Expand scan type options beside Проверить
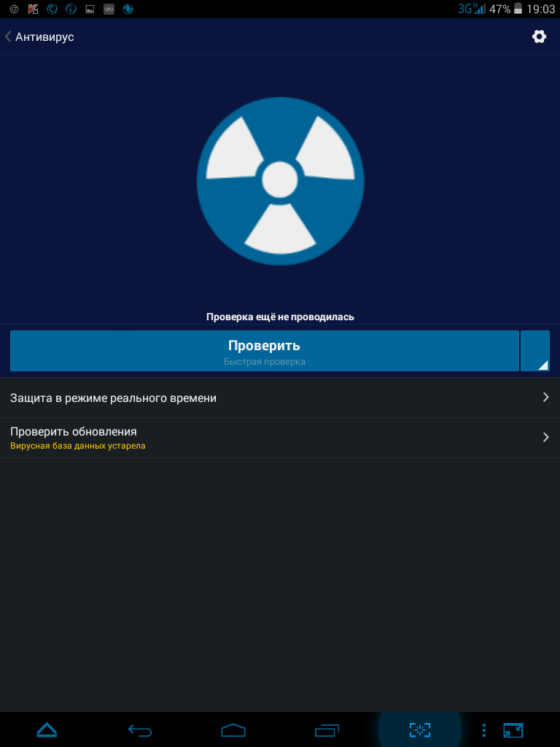 click(x=535, y=351)
